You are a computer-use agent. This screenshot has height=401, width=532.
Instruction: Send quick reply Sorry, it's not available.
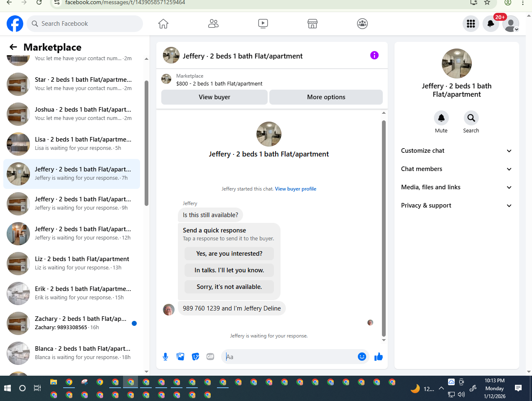229,287
